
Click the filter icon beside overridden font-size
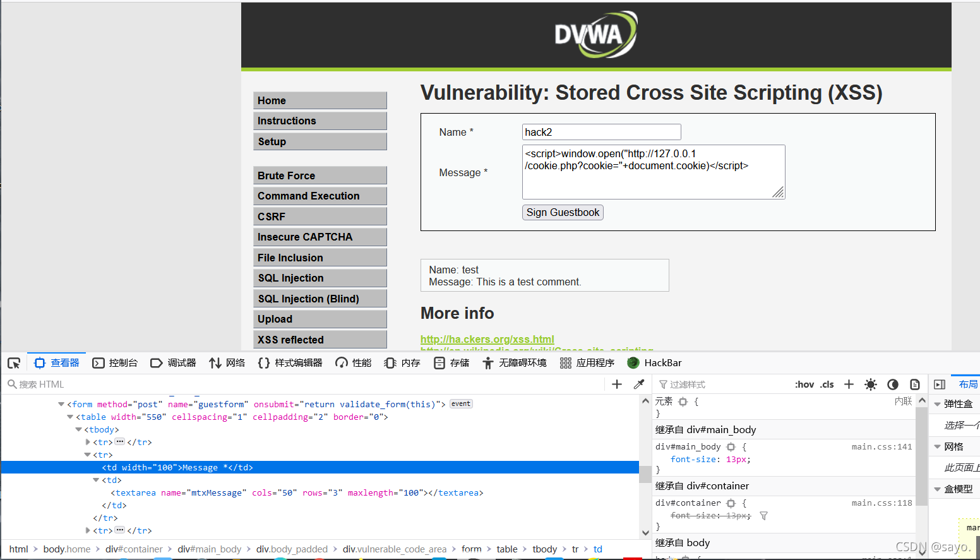(x=763, y=516)
